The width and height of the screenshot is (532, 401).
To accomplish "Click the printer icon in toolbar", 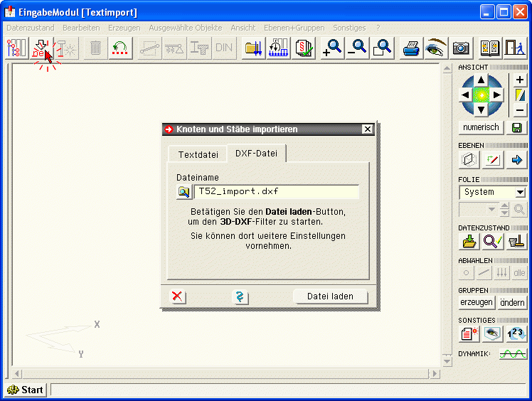I will pyautogui.click(x=411, y=48).
